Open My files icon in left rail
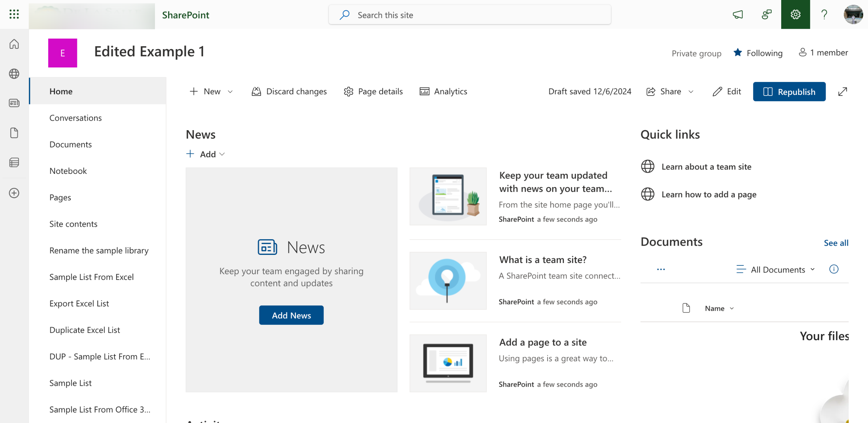Image resolution: width=868 pixels, height=423 pixels. 14,133
